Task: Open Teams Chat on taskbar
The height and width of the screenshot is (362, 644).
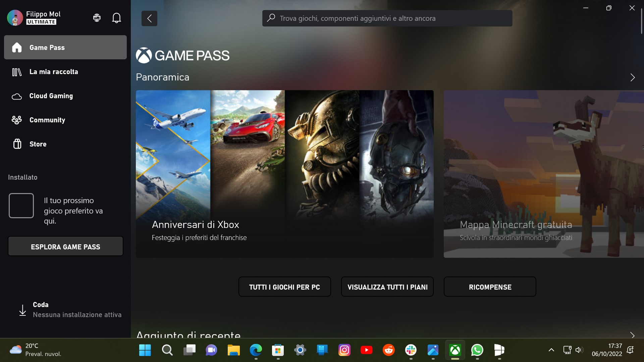Action: (x=211, y=350)
